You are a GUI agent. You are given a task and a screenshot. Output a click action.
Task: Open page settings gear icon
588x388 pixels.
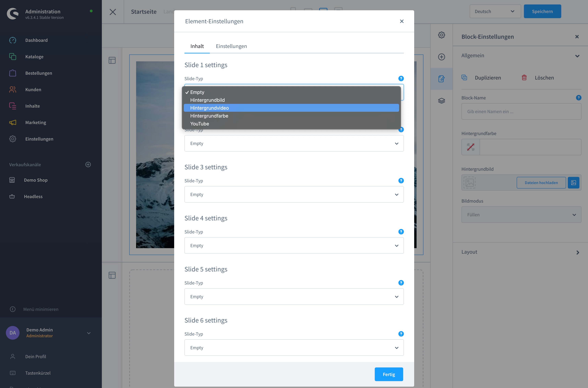[x=441, y=35]
